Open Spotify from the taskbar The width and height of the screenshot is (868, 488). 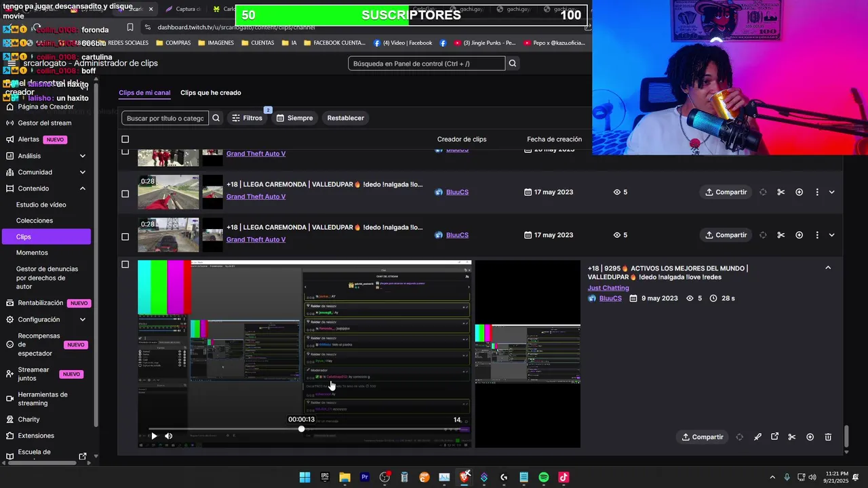pyautogui.click(x=544, y=477)
